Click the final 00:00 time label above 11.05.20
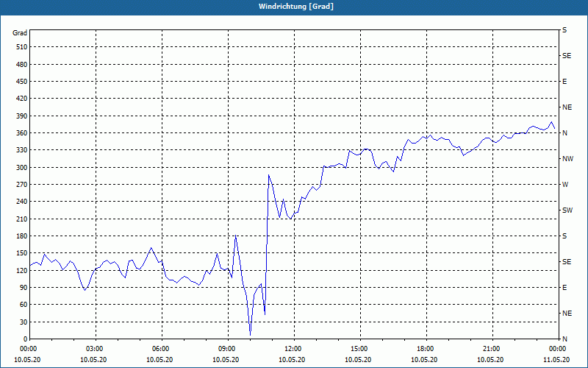588x368 pixels. click(x=556, y=348)
